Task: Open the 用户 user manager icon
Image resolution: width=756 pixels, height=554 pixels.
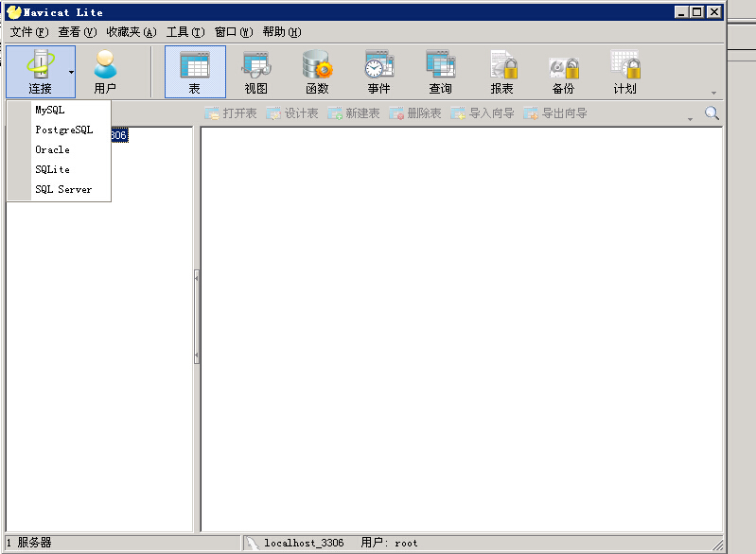Action: pos(105,72)
